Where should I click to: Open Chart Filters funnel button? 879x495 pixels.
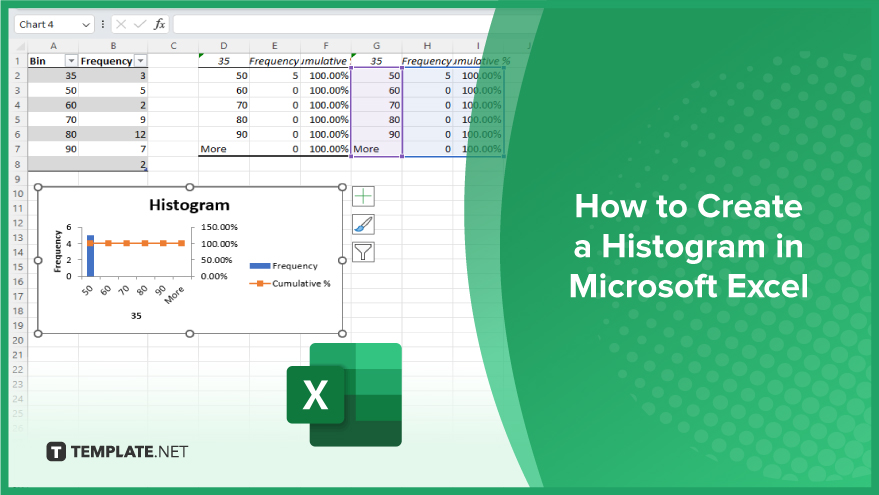363,252
